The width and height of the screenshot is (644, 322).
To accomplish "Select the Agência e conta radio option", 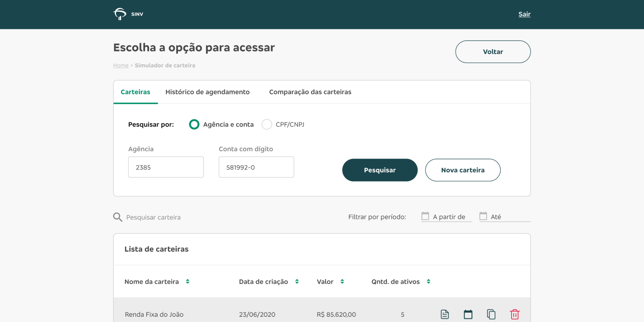I will pyautogui.click(x=194, y=124).
